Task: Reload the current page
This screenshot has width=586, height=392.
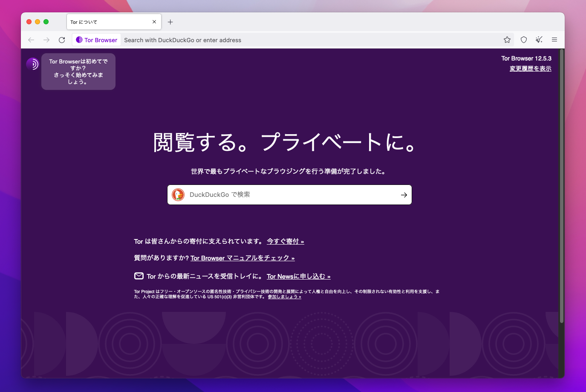Action: (x=61, y=40)
